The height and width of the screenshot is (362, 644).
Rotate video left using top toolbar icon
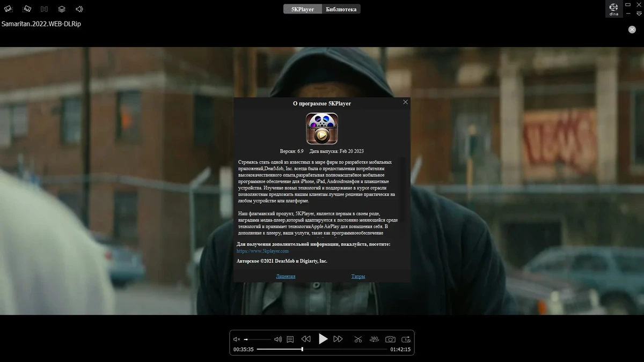(x=9, y=9)
